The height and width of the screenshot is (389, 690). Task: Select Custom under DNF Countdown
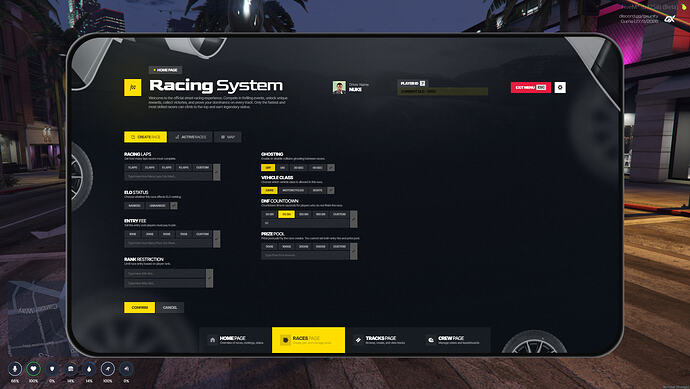pyautogui.click(x=339, y=214)
